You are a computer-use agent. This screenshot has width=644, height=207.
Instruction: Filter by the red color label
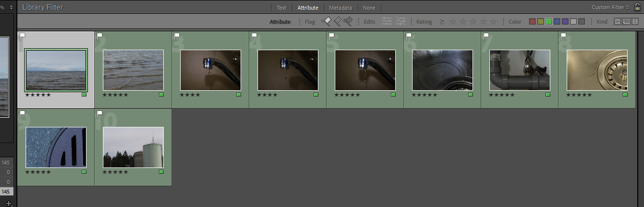tap(532, 22)
